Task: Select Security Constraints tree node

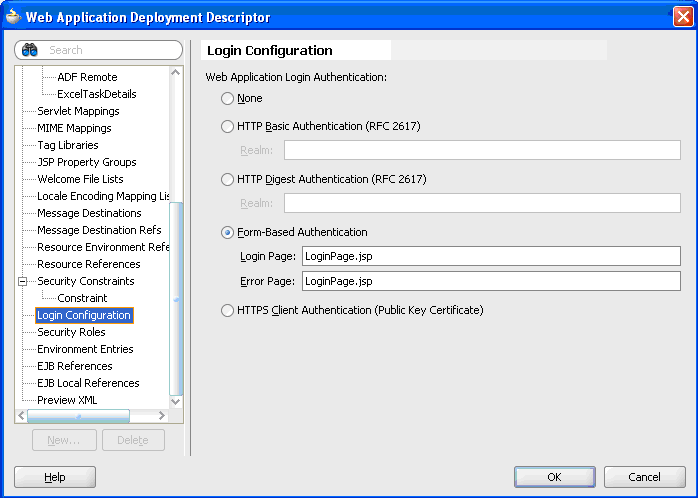Action: pos(85,281)
